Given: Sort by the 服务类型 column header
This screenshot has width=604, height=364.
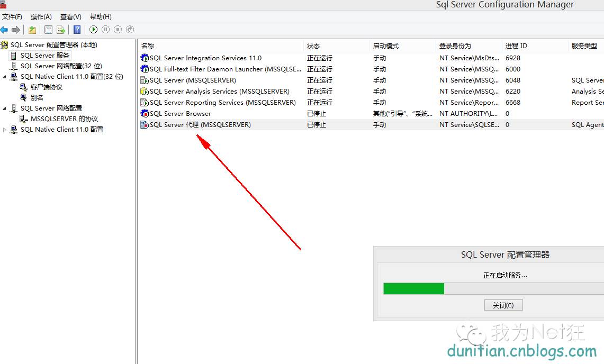Looking at the screenshot, I should click(x=587, y=46).
